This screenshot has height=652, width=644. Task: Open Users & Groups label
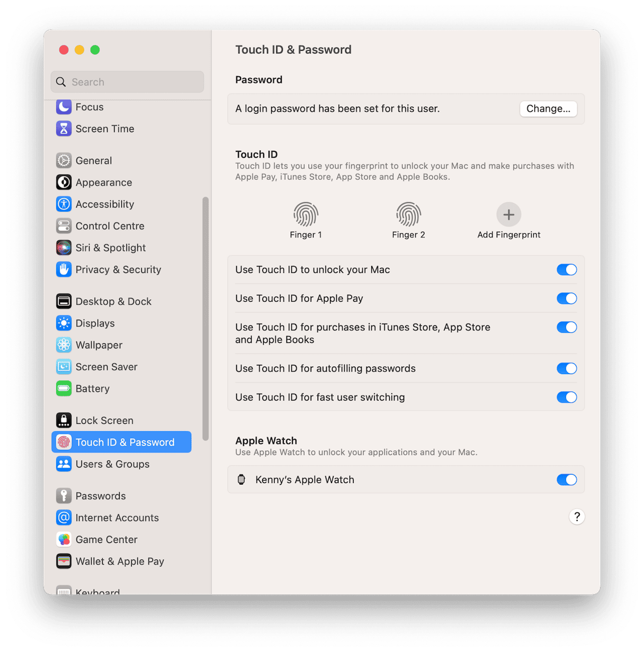point(112,464)
